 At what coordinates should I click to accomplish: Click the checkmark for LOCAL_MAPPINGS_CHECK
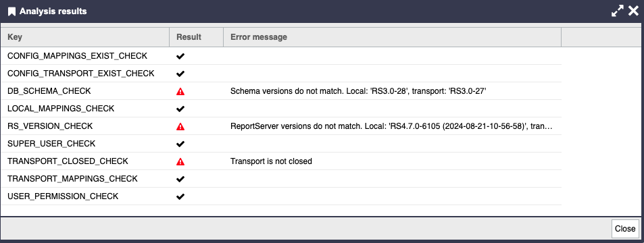[x=180, y=109]
